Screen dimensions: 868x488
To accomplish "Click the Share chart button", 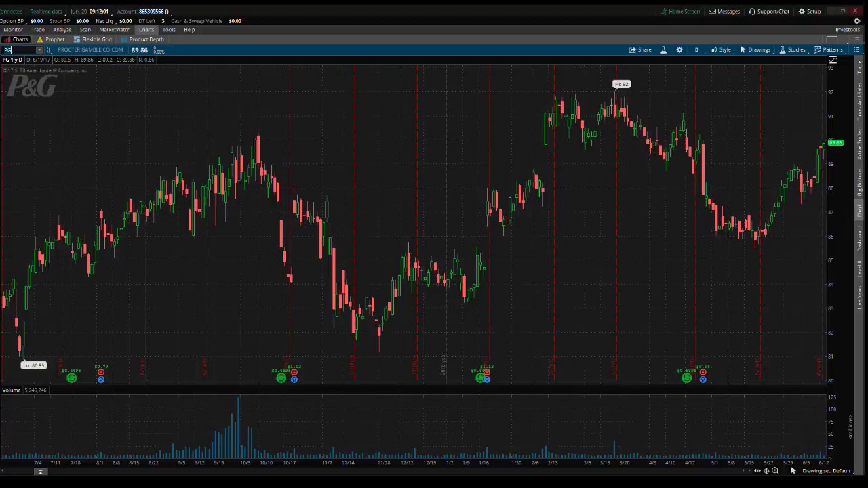I will pyautogui.click(x=640, y=50).
